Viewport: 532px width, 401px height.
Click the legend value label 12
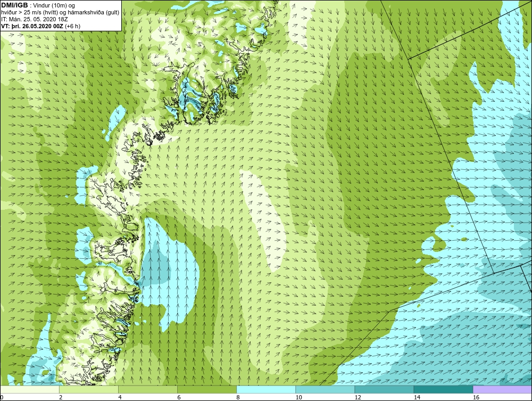[358, 397]
